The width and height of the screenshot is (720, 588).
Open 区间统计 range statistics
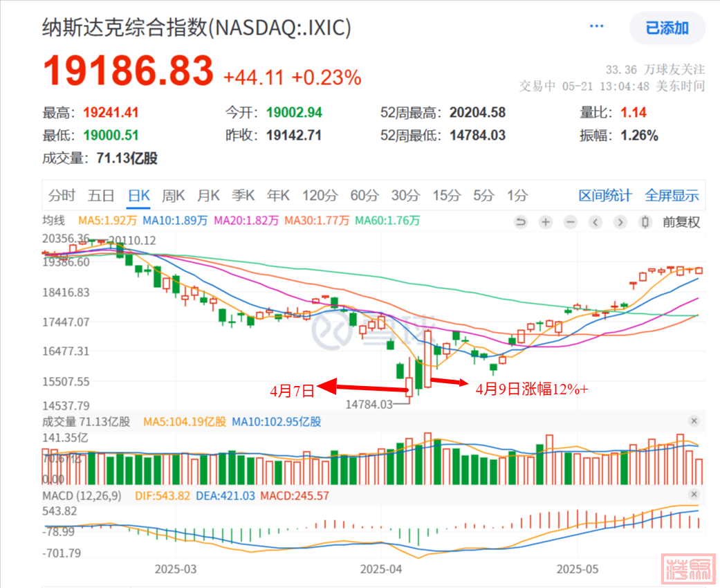[x=605, y=196]
